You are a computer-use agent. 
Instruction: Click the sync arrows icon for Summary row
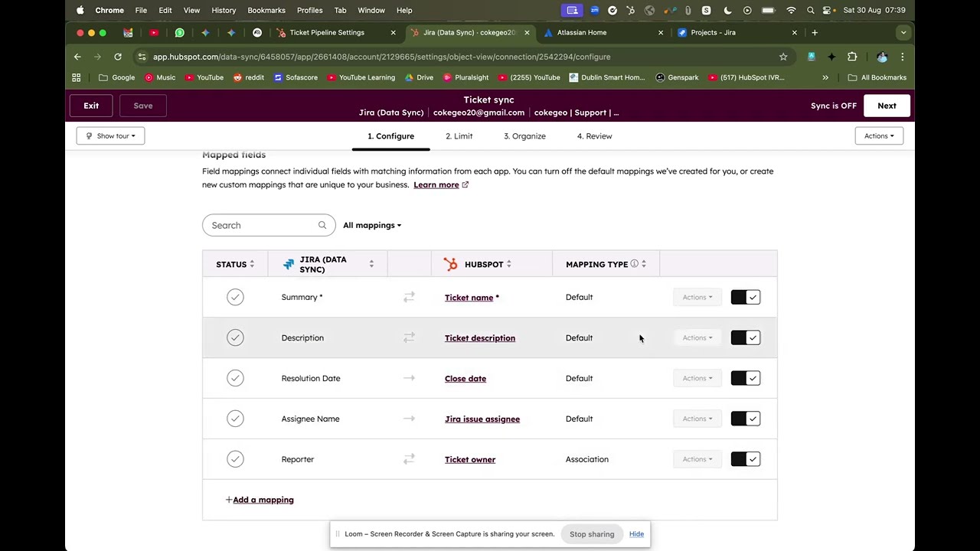click(x=409, y=297)
